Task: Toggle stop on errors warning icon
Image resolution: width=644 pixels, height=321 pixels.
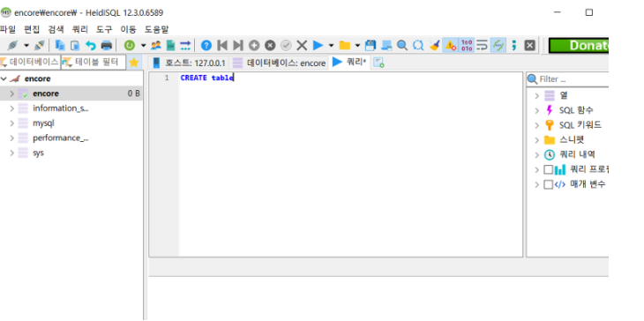Action: pos(451,45)
